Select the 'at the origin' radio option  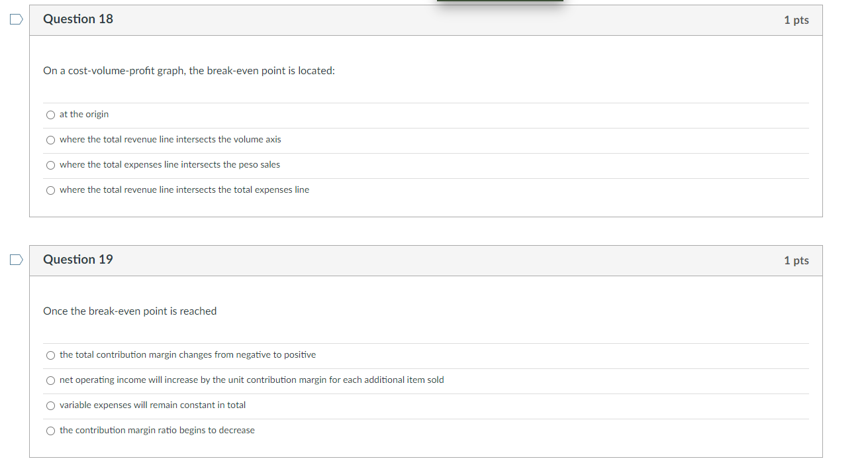pos(51,115)
